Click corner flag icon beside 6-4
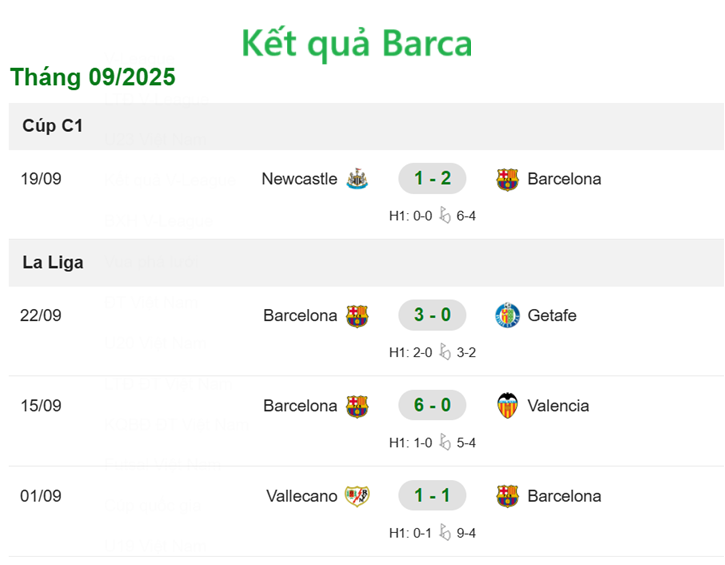Image resolution: width=725 pixels, height=565 pixels. click(x=445, y=216)
